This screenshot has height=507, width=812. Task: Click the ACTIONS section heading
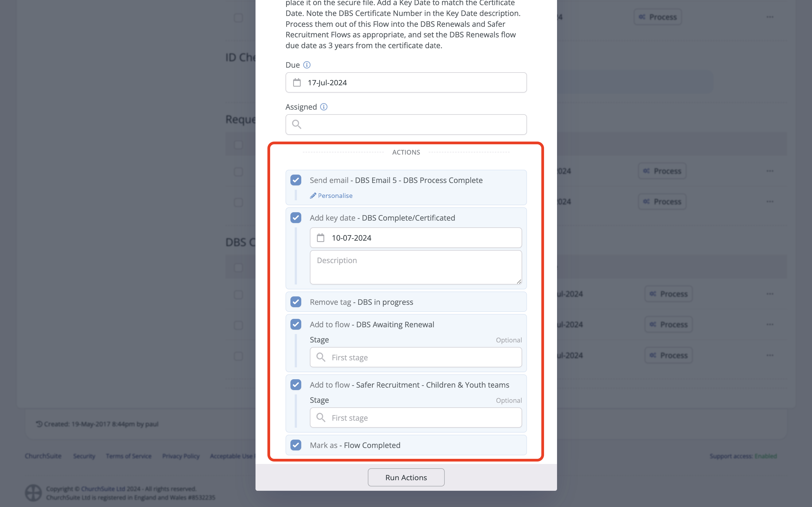406,152
